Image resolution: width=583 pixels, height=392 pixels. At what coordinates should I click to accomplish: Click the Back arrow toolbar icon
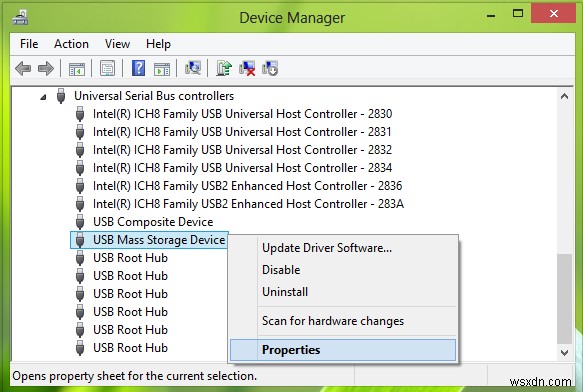click(x=23, y=68)
